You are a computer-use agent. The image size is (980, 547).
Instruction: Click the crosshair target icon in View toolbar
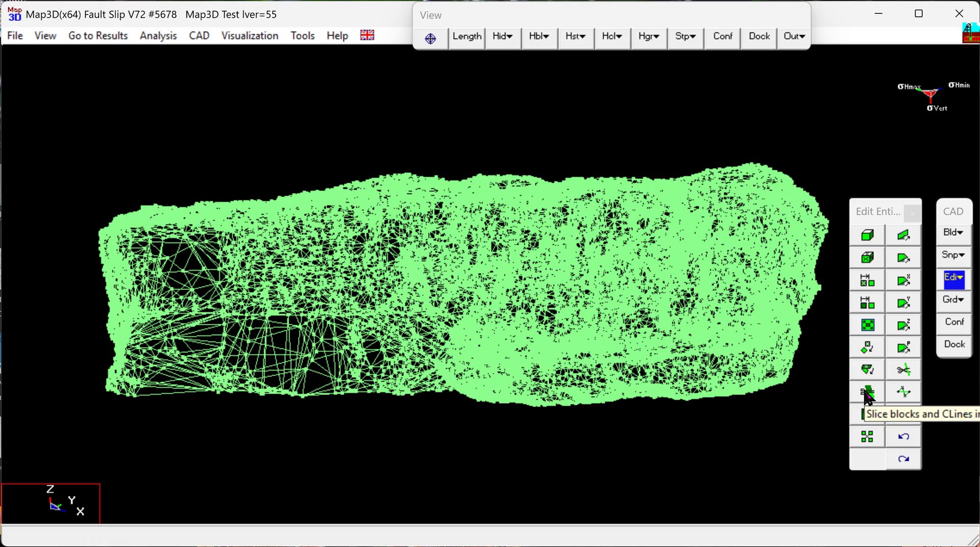[x=430, y=38]
